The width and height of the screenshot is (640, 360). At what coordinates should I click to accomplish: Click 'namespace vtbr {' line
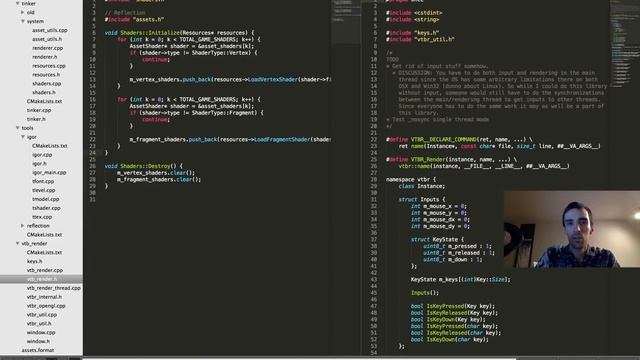click(411, 179)
